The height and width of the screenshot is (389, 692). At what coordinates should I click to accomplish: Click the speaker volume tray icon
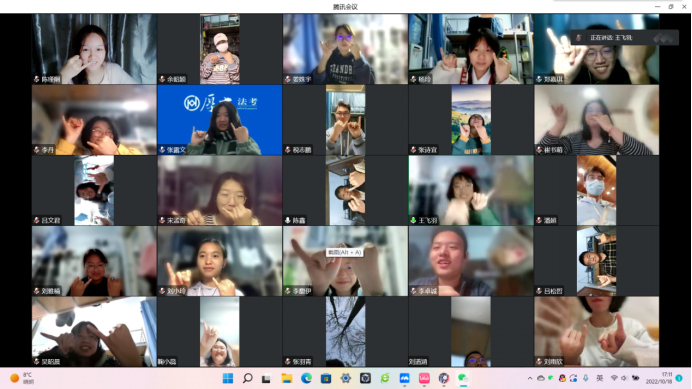pyautogui.click(x=624, y=378)
